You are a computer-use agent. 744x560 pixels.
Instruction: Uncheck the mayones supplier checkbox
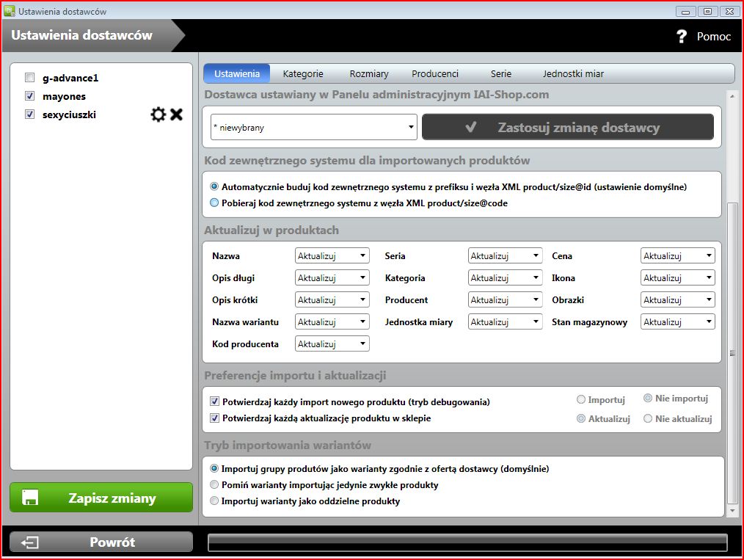click(x=29, y=96)
